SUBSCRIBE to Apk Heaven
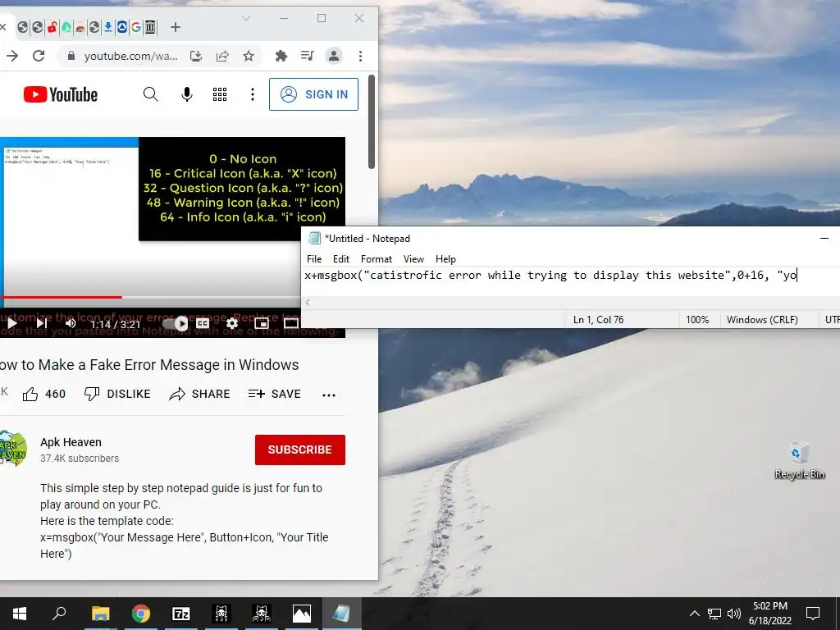This screenshot has width=840, height=630. pos(300,450)
